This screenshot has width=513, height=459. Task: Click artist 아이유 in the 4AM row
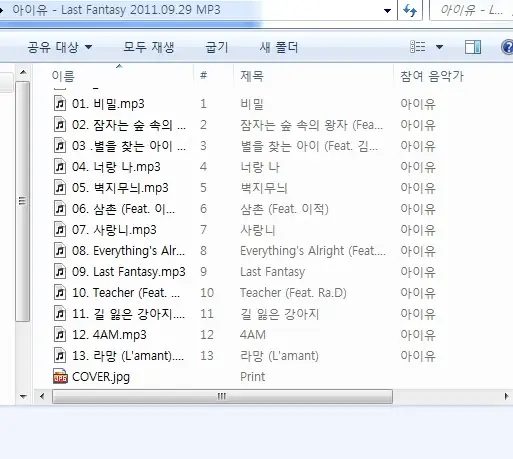[418, 335]
